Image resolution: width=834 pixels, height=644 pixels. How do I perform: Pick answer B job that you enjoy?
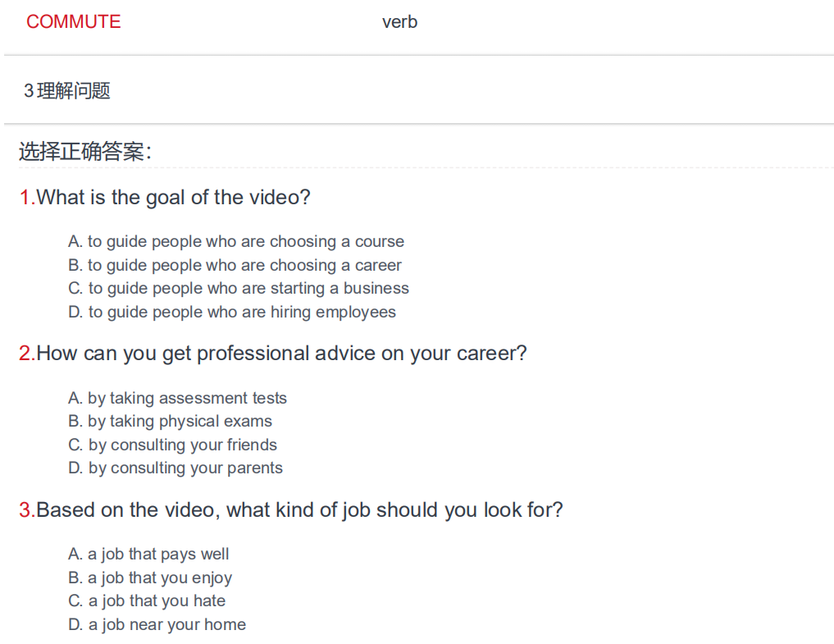150,578
